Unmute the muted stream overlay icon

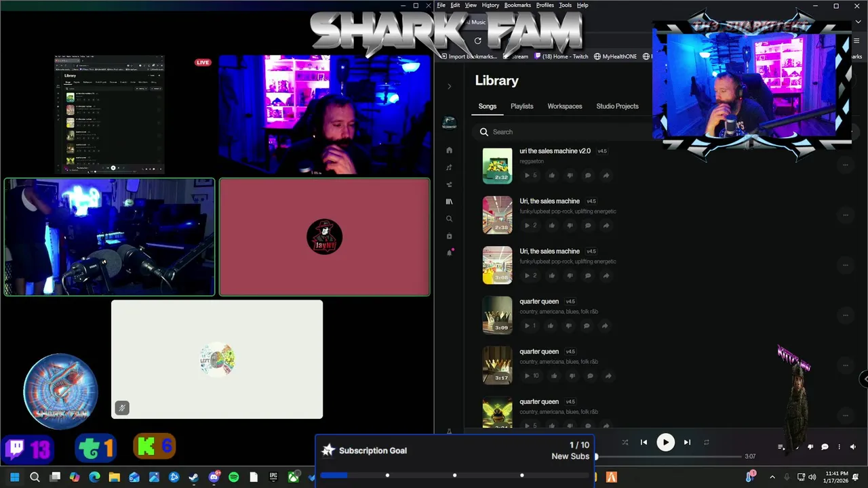[x=121, y=407]
